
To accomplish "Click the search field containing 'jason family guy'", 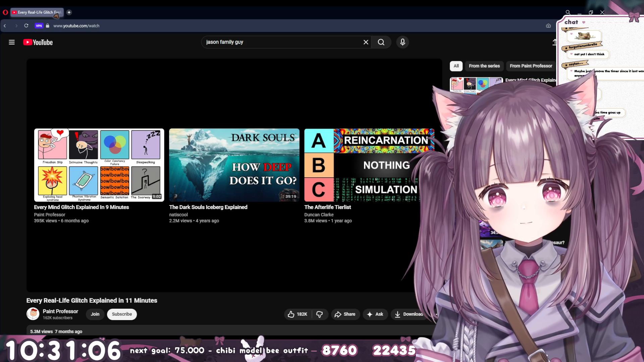I will click(282, 42).
